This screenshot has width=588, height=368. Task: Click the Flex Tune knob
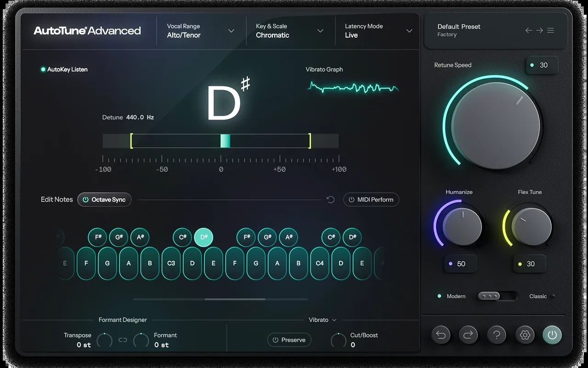(532, 227)
